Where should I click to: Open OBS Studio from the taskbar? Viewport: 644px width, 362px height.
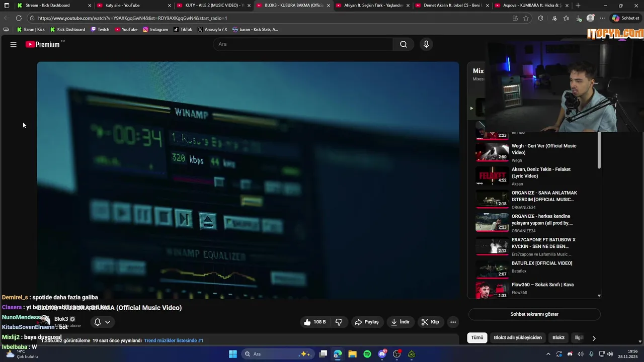[396, 354]
